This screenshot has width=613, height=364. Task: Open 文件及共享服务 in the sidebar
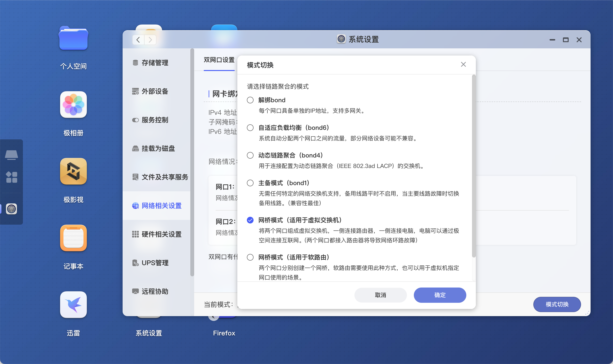pos(157,177)
